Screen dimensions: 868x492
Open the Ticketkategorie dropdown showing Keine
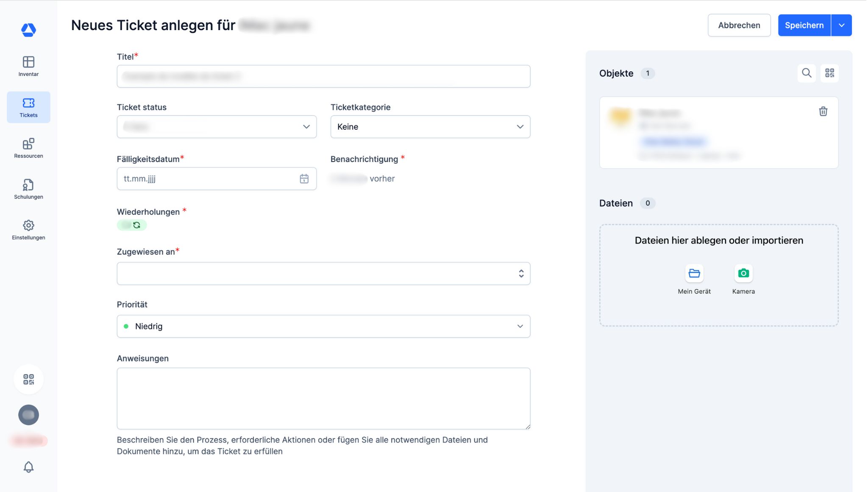(430, 127)
